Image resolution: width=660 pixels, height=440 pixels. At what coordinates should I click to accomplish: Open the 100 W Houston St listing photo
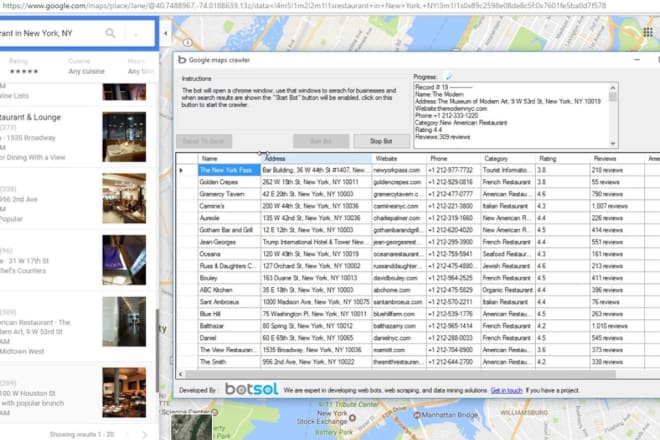(x=124, y=392)
